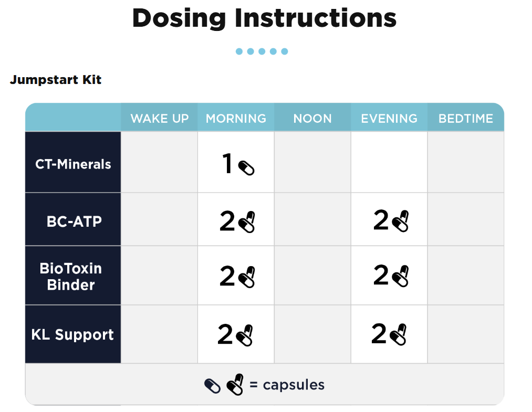Click the CT-Minerals row label
The image size is (532, 412).
(x=73, y=164)
